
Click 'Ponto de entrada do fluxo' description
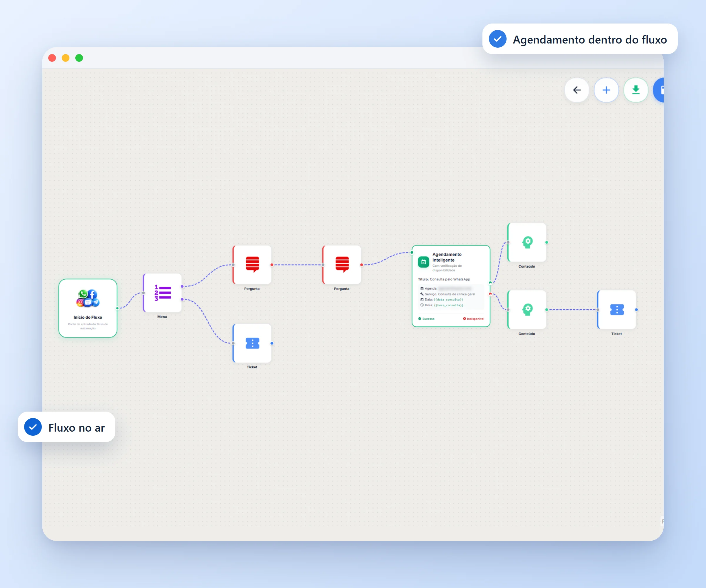click(88, 326)
